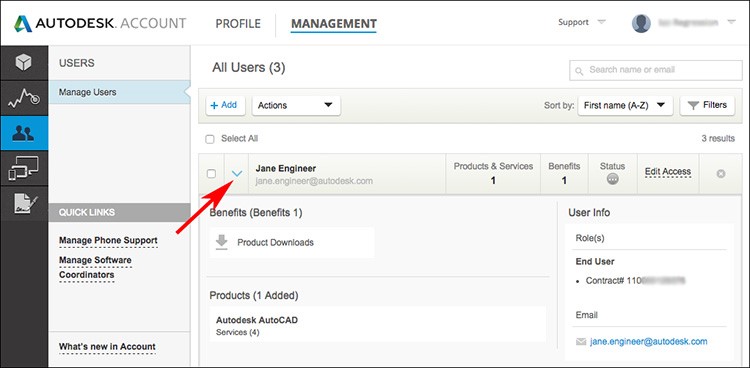Click the Product Downloads arrow icon
This screenshot has height=368, width=750.
tap(221, 242)
